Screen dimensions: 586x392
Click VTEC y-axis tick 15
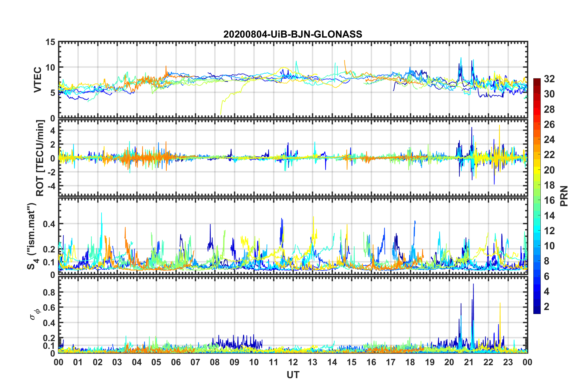point(50,42)
